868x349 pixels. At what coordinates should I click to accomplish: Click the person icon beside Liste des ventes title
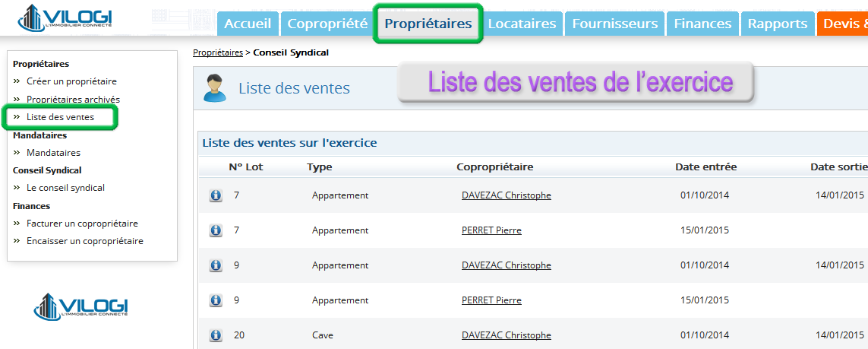pos(215,88)
